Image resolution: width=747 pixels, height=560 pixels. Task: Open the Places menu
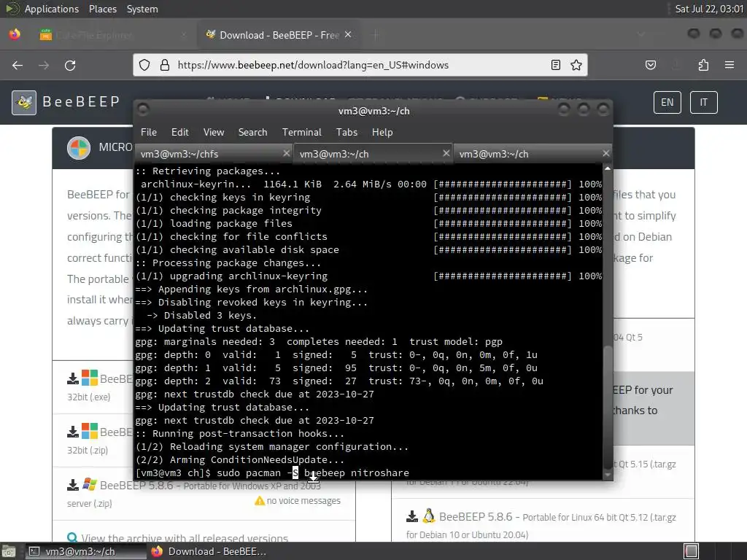tap(103, 9)
